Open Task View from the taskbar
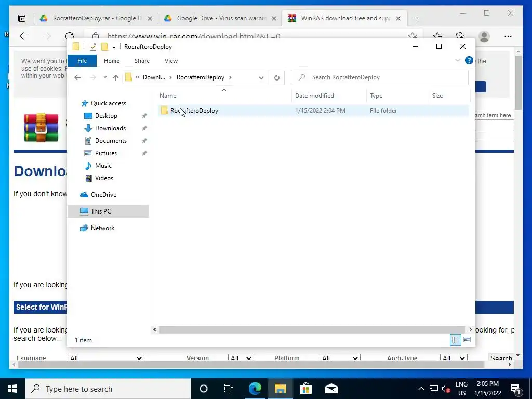 coord(229,389)
